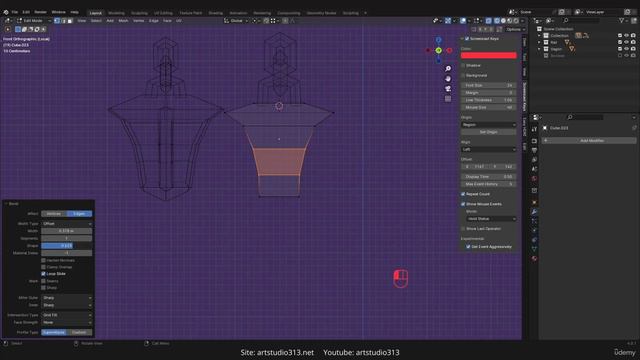Open the Render menu
Screen dimensions: 640x360
point(40,12)
